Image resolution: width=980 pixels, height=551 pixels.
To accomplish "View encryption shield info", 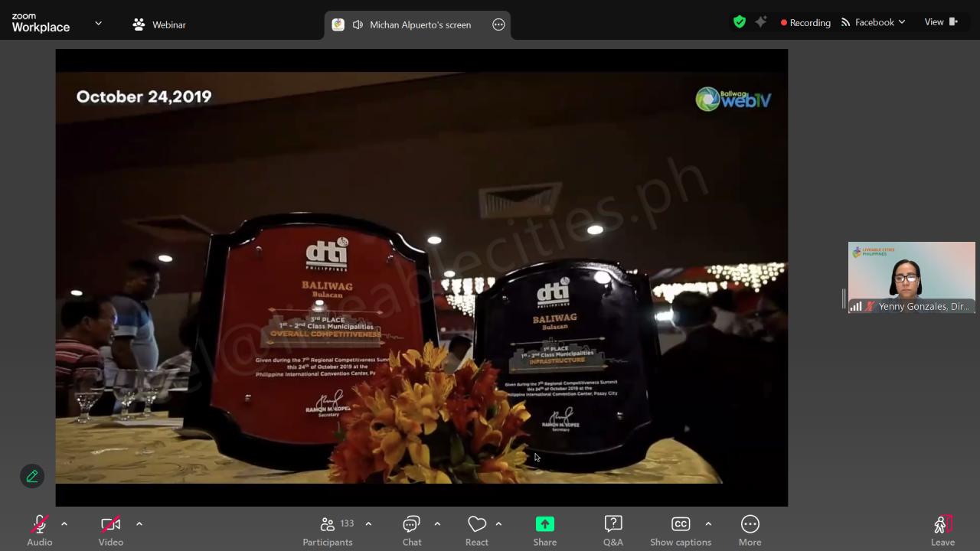I will (x=740, y=22).
